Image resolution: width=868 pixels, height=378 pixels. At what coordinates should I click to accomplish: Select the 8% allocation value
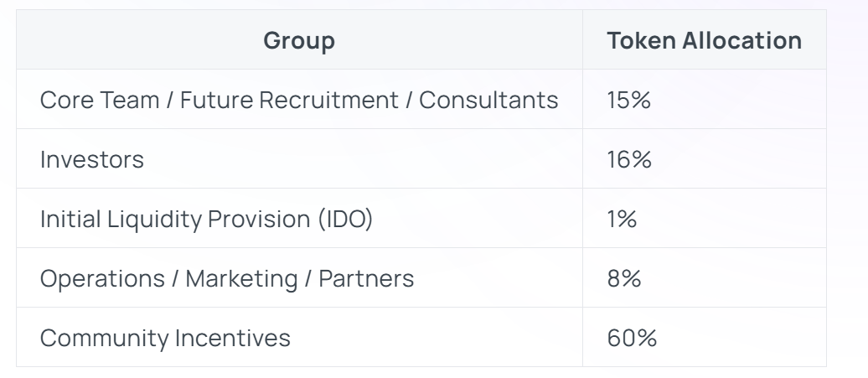click(624, 278)
